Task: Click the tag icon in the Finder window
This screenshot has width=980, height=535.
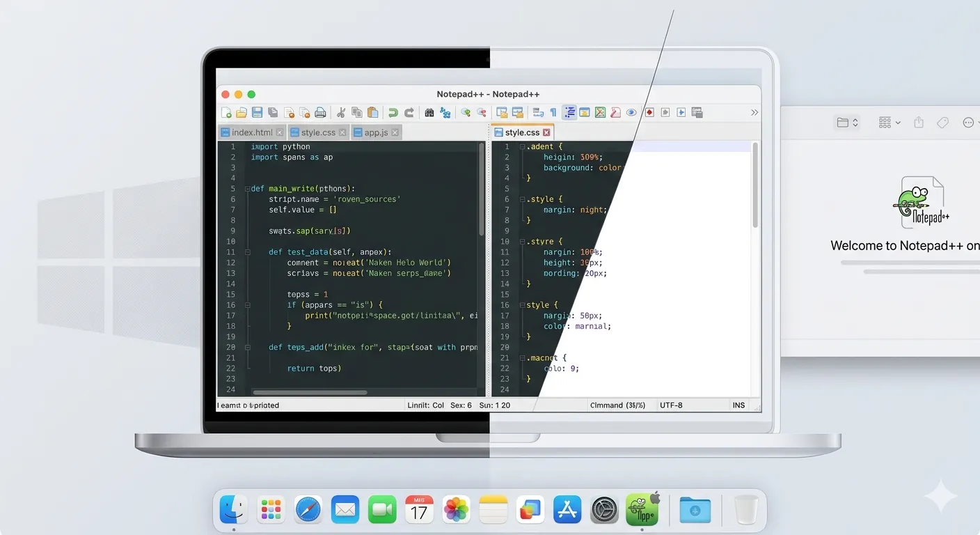Action: [942, 123]
